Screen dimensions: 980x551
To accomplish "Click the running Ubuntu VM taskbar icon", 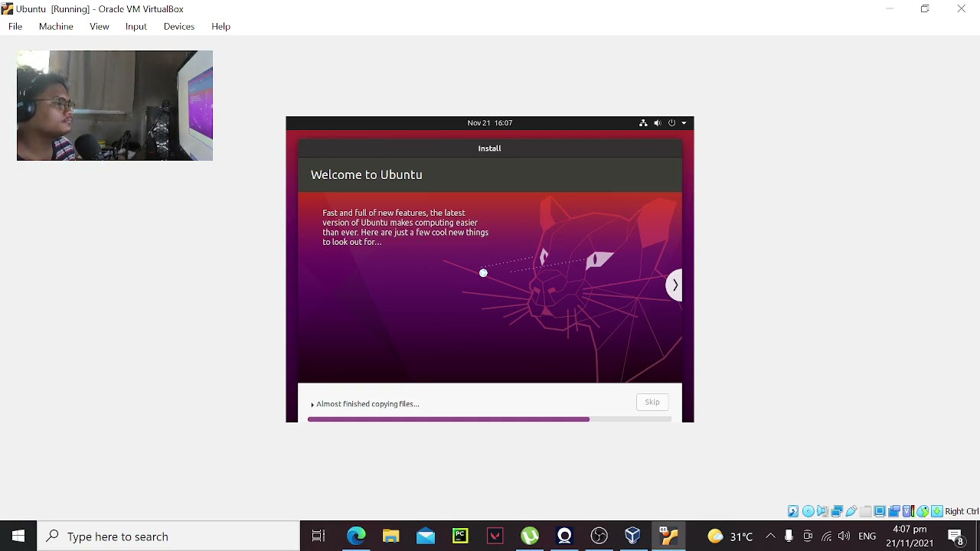I will [x=668, y=536].
